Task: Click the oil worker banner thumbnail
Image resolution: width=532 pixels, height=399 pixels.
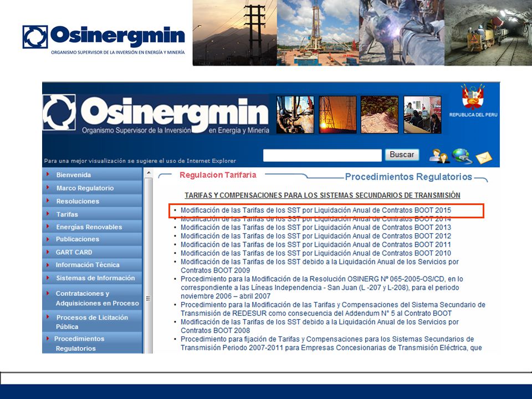Action: [x=295, y=115]
